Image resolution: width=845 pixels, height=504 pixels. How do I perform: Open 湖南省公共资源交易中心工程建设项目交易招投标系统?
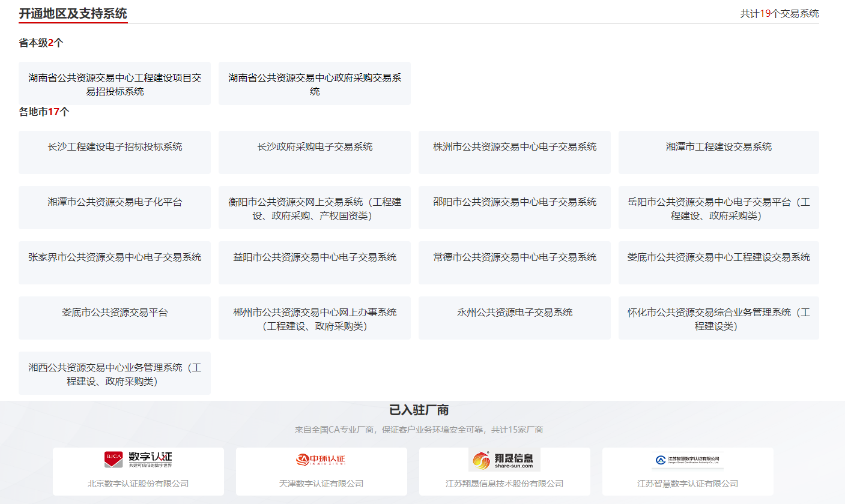pos(115,84)
